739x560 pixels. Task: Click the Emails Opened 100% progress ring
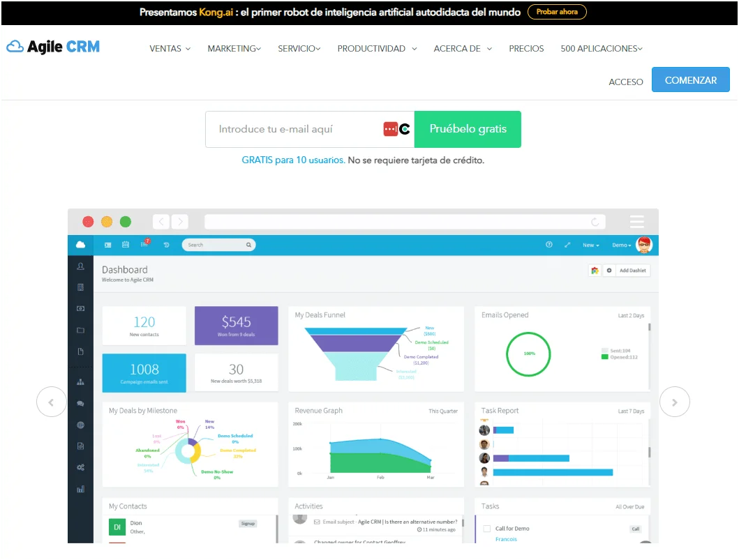[528, 354]
